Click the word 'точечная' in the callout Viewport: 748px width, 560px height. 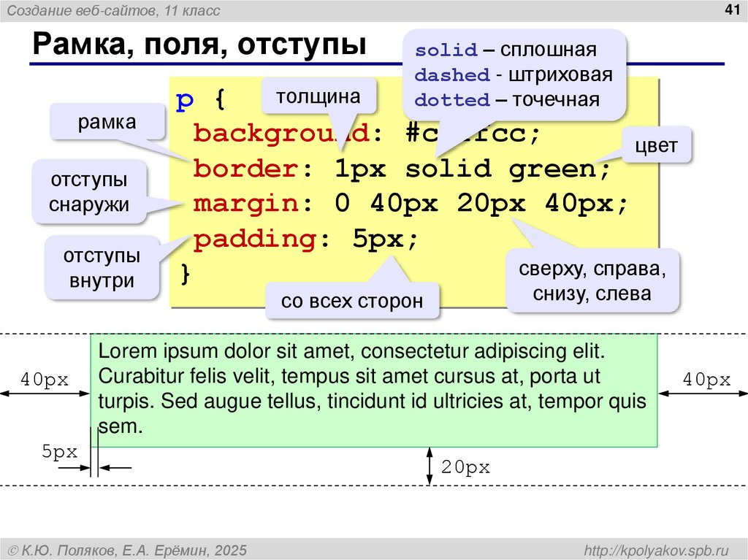tap(556, 100)
